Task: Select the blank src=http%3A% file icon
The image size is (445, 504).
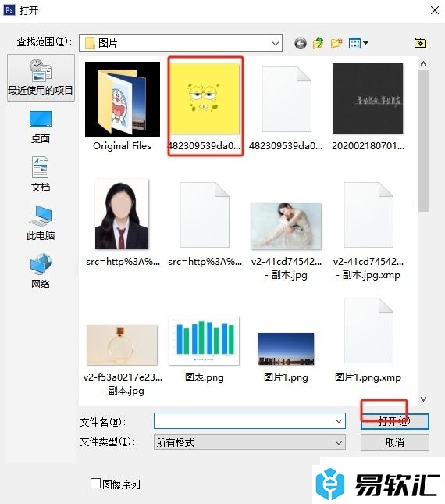Action: click(x=205, y=215)
